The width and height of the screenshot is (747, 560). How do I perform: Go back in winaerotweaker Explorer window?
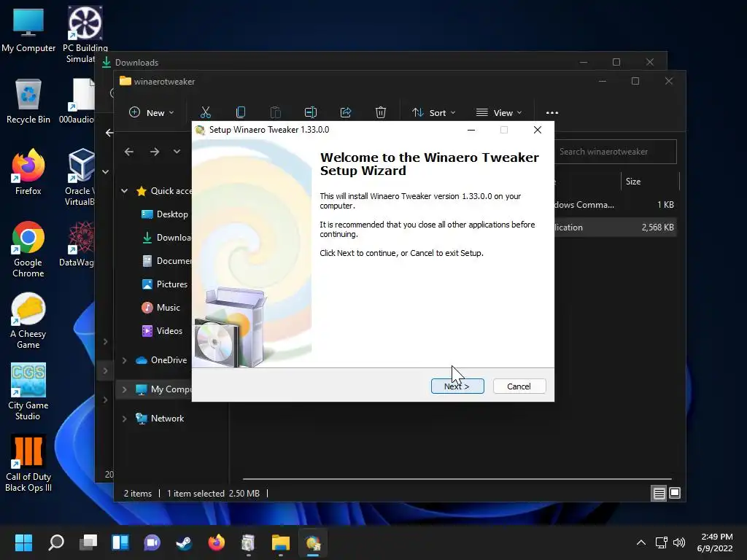[128, 152]
